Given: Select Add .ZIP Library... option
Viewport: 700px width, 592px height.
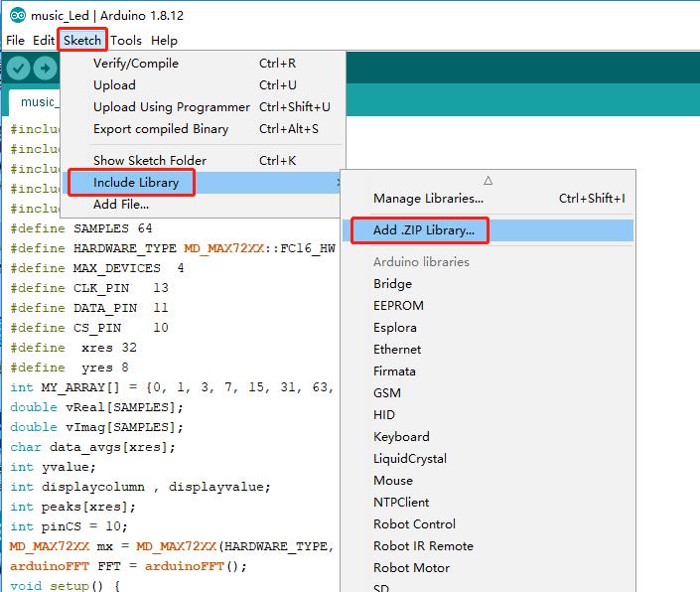Looking at the screenshot, I should [x=424, y=230].
